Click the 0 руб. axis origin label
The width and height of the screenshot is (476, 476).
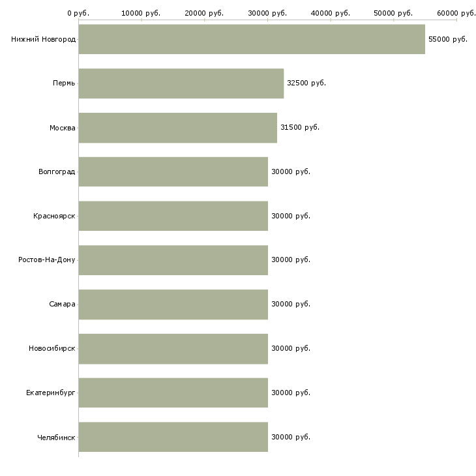(78, 13)
